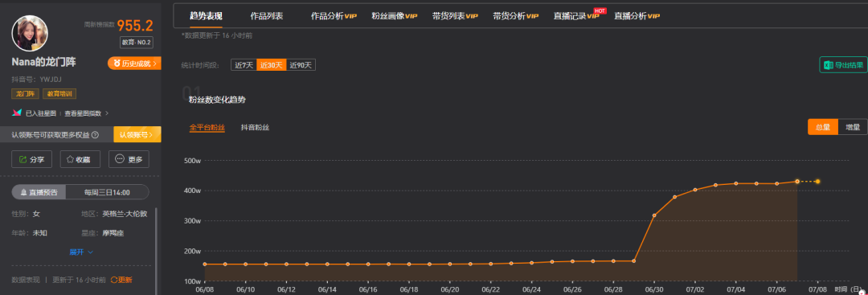Open the 直播分析 VIP tab
The width and height of the screenshot is (868, 295).
[637, 16]
